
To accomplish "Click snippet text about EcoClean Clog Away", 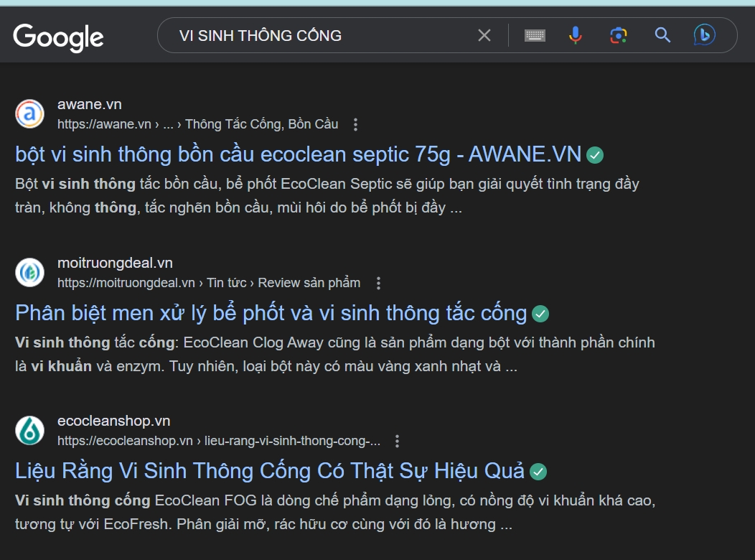I will coord(335,355).
